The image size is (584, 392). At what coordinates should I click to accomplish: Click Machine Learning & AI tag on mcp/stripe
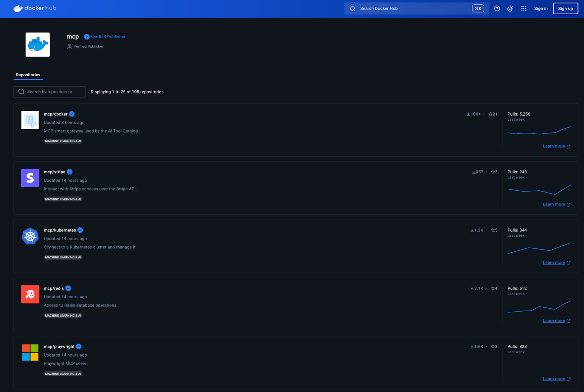63,199
